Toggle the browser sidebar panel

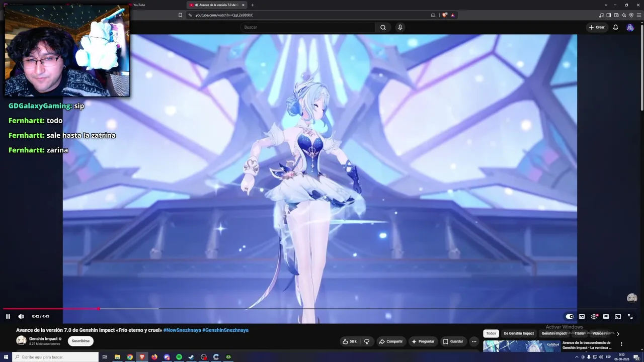[x=609, y=15]
